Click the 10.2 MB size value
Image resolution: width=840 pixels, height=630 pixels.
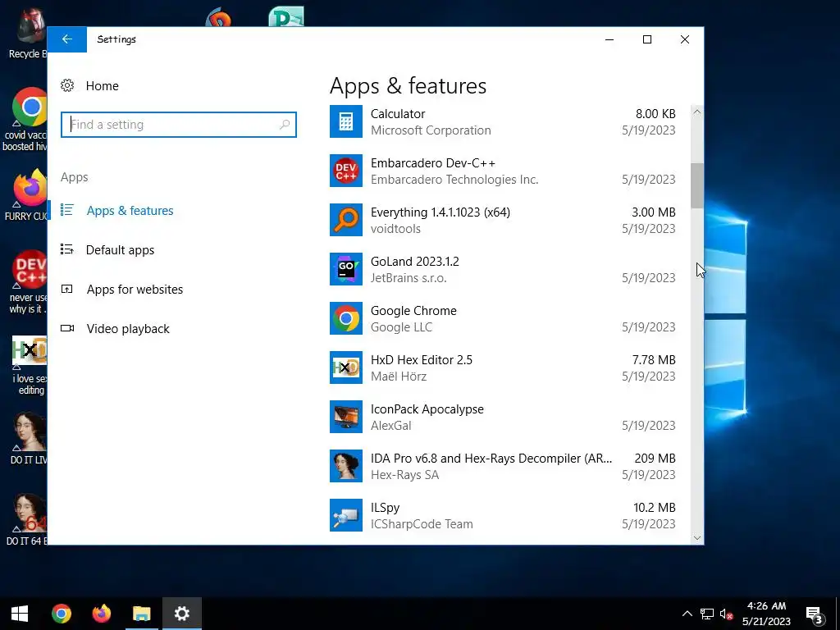click(x=654, y=508)
